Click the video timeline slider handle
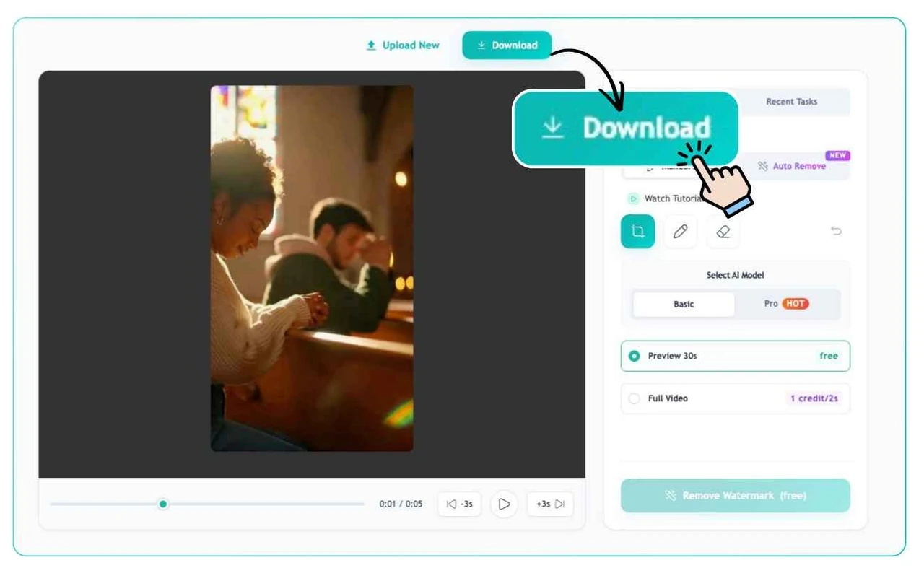This screenshot has width=924, height=568. (163, 504)
